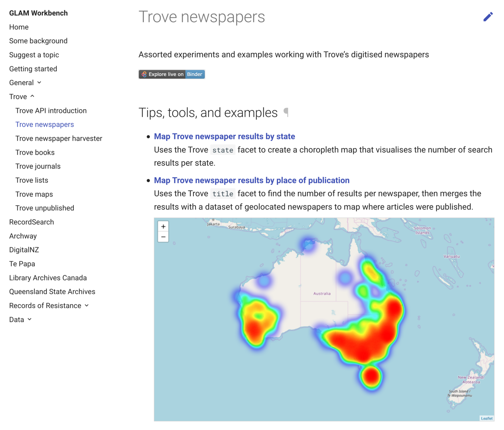This screenshot has width=504, height=430.
Task: Open Trove newspaper harvester page
Action: pos(59,138)
